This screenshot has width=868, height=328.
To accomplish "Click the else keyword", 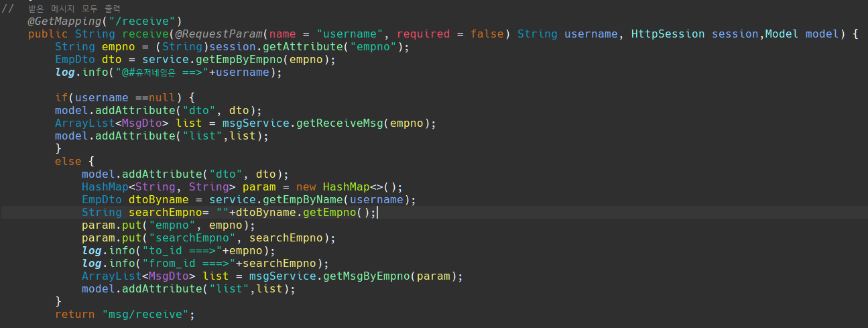I will [x=68, y=162].
